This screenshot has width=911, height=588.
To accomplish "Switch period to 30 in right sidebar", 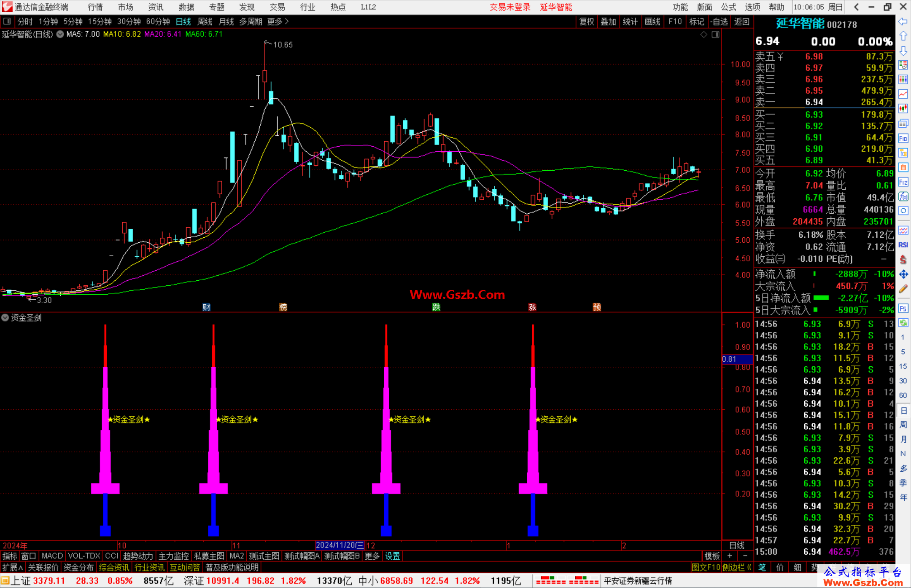I will click(x=903, y=381).
